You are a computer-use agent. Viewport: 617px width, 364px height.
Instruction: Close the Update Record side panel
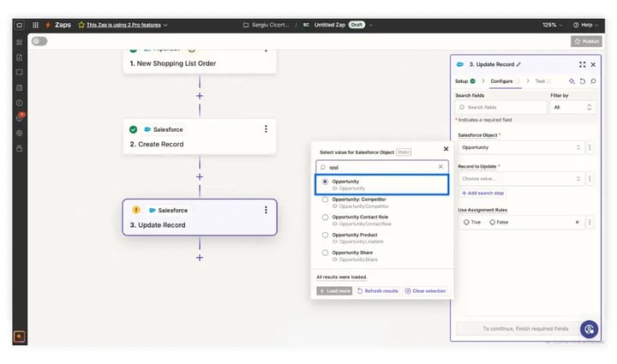593,64
